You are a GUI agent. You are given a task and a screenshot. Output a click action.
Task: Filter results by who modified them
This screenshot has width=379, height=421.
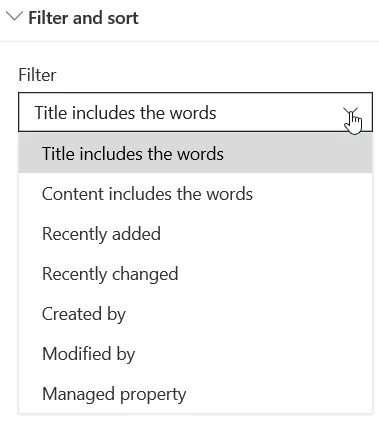[x=195, y=354]
